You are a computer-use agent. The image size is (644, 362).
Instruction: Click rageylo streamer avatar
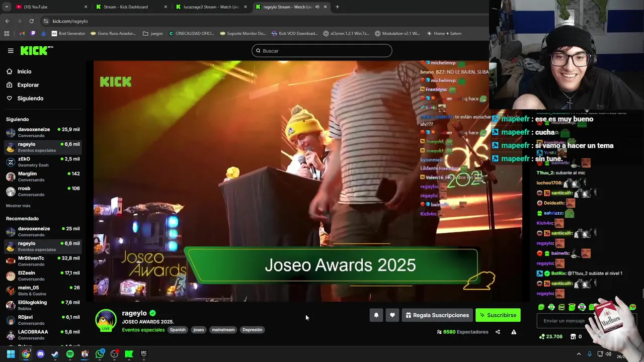point(106,320)
